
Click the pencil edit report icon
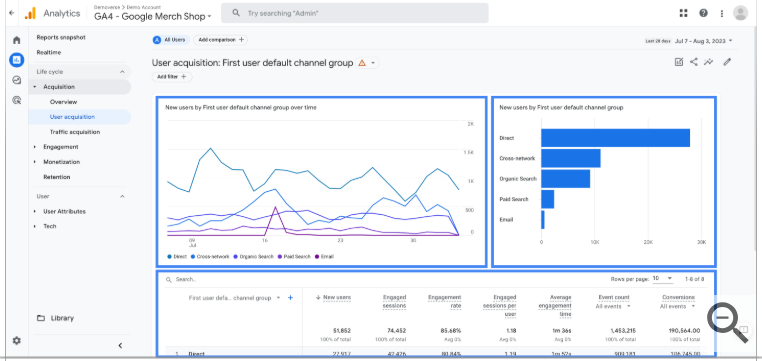point(727,62)
